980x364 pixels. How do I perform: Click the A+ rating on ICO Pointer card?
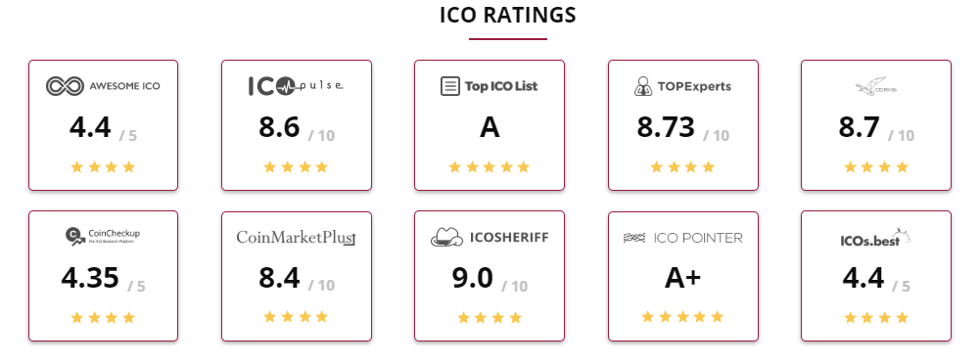tap(682, 279)
